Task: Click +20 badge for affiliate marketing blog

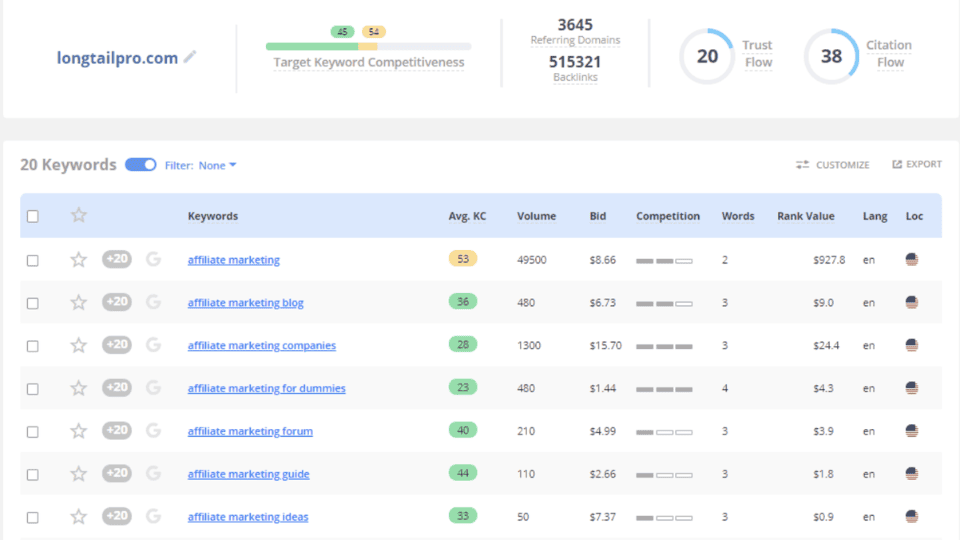Action: pos(116,302)
